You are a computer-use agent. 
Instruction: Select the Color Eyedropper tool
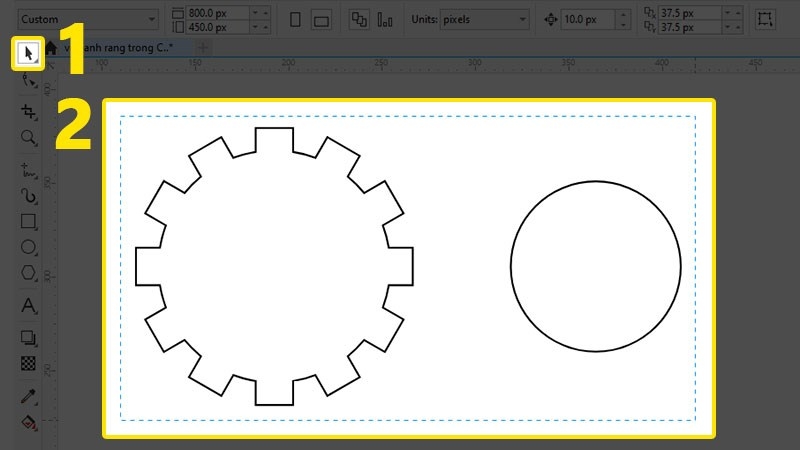coord(29,397)
